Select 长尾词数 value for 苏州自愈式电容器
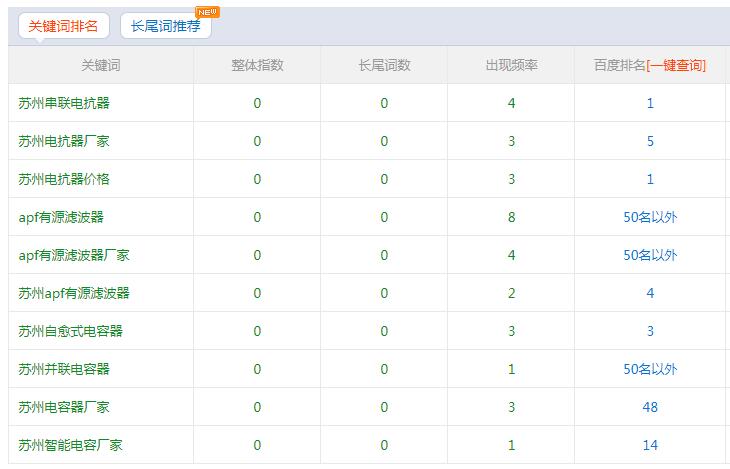730x469 pixels. (384, 331)
